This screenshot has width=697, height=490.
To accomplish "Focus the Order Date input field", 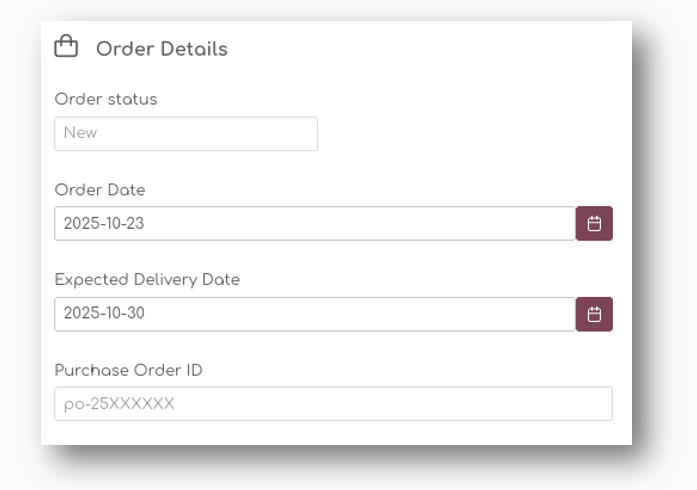I will [x=314, y=224].
